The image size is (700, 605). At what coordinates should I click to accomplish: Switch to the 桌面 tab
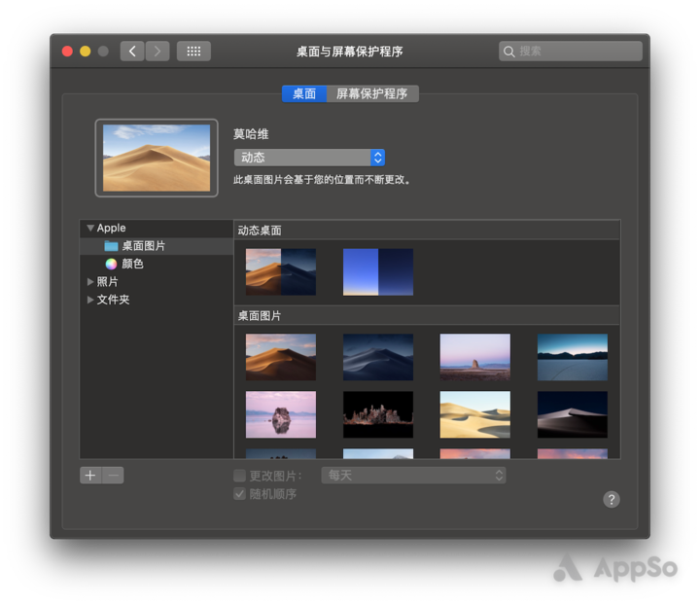(x=304, y=93)
